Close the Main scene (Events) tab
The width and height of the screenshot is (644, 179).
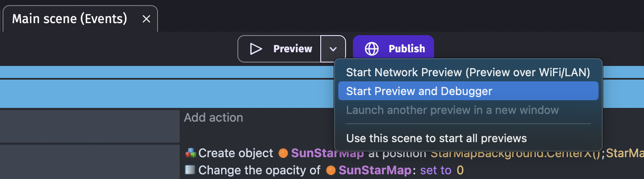tap(146, 19)
